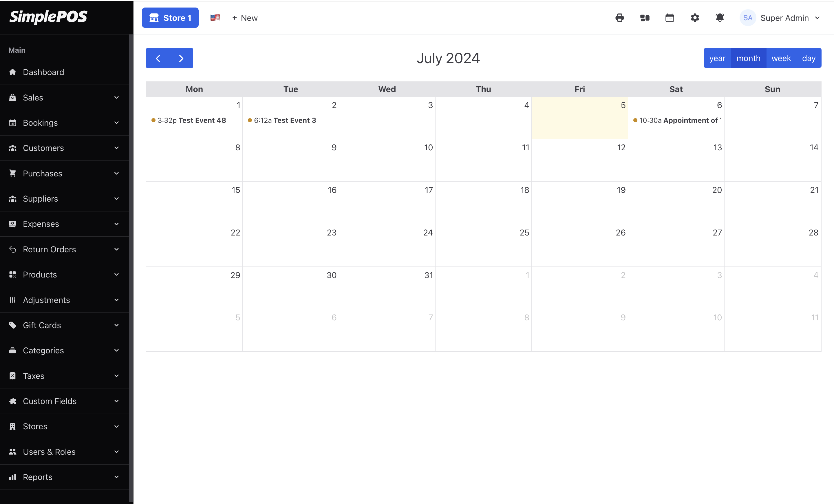Go to next month arrow

point(181,58)
